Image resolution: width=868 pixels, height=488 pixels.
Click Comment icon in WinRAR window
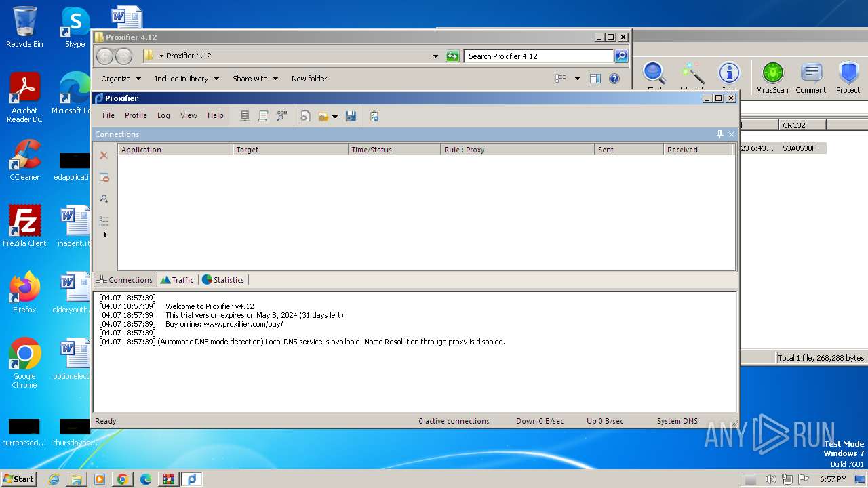pyautogui.click(x=810, y=77)
